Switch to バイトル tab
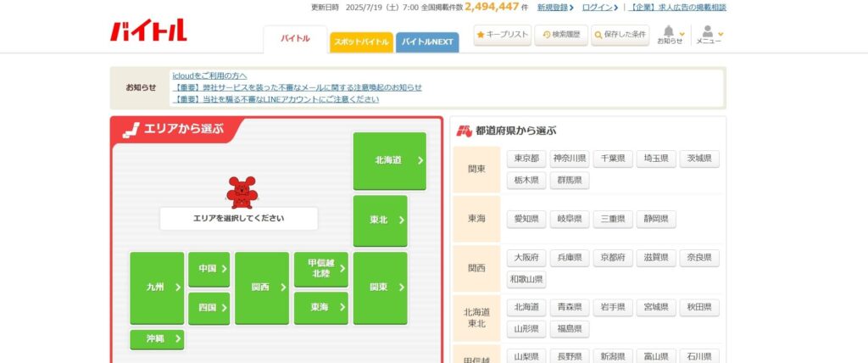This screenshot has width=868, height=363. coord(295,39)
